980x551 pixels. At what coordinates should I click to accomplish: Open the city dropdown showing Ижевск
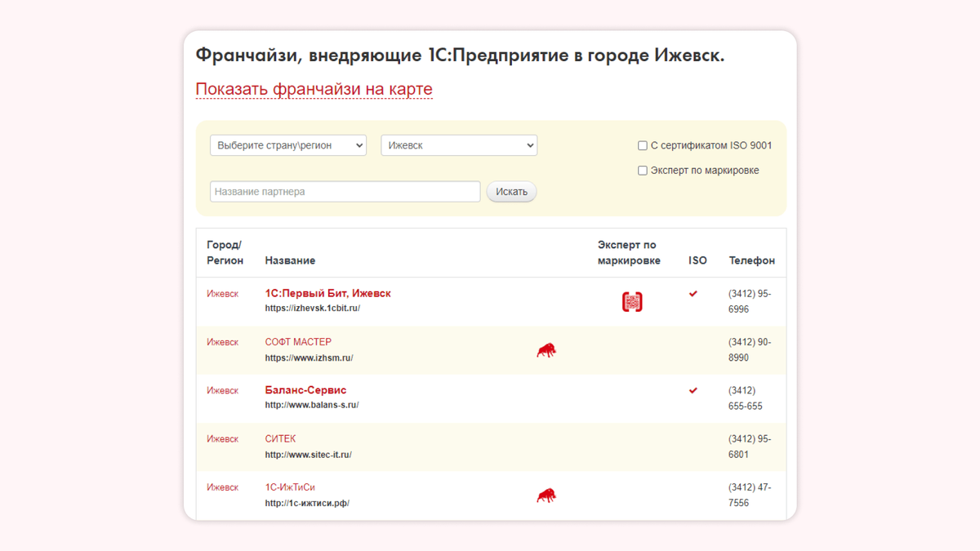coord(459,145)
